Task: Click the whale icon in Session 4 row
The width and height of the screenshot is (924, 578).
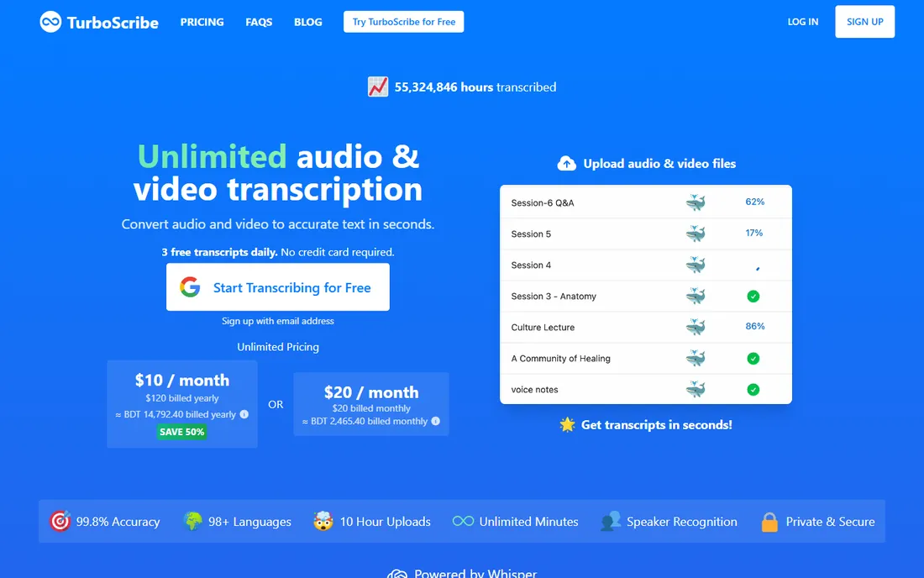Action: point(696,265)
